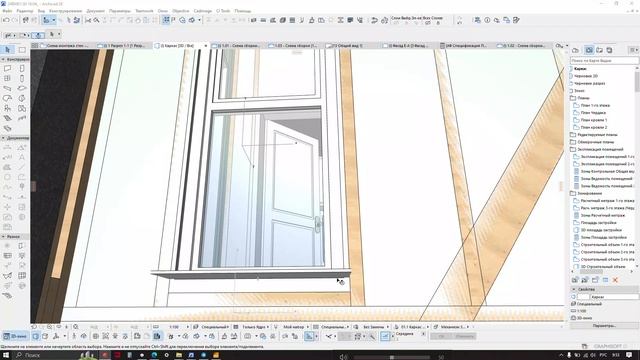Viewport: 640px width, 360px height.
Task: Select План Чердака in navigator
Action: pyautogui.click(x=593, y=113)
